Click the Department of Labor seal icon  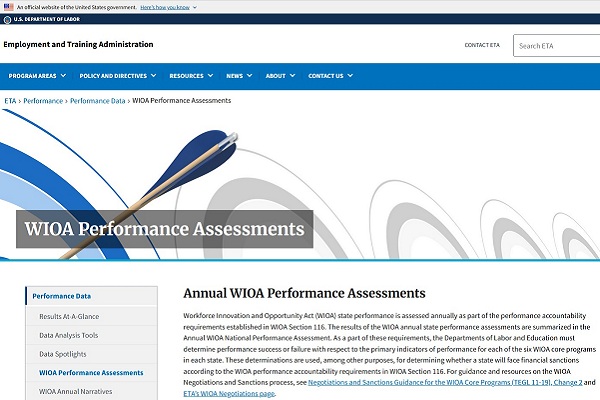pyautogui.click(x=8, y=19)
